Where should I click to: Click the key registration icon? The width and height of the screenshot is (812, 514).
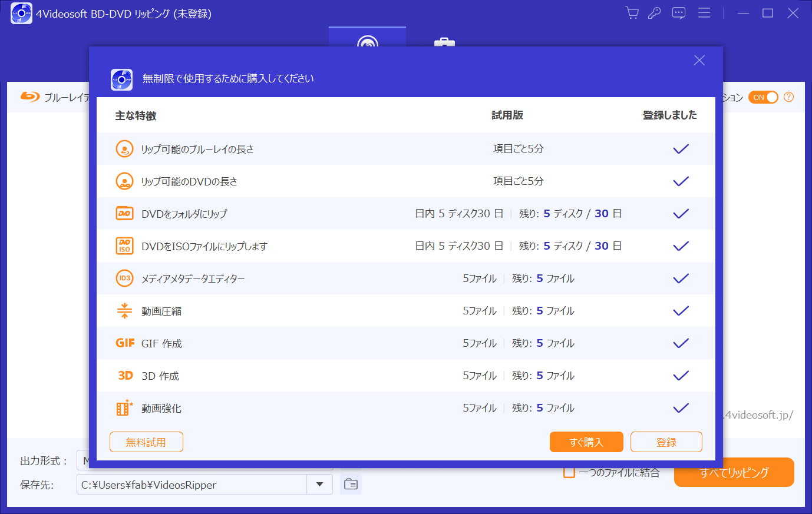click(x=655, y=13)
